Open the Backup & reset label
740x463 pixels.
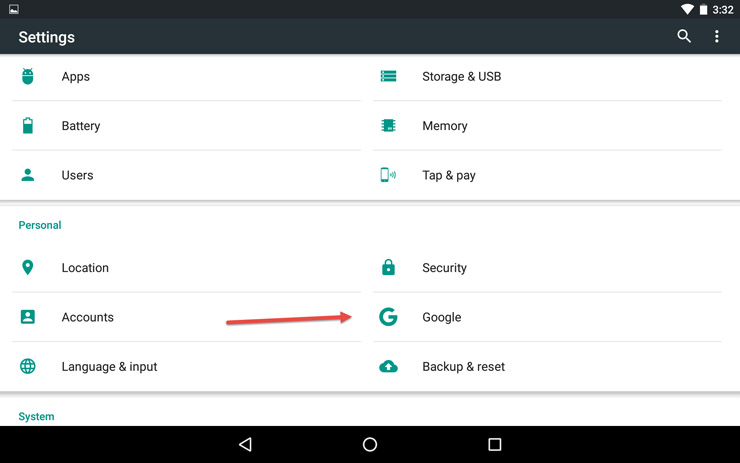[463, 367]
